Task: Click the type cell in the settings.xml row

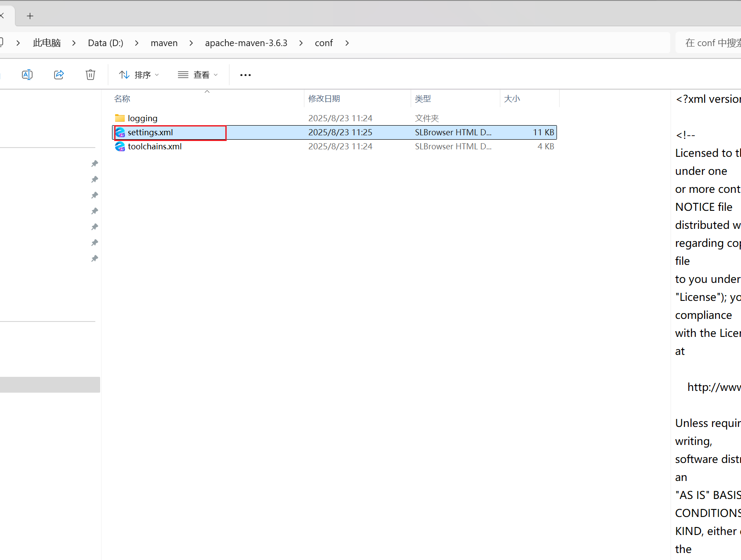Action: (x=453, y=132)
